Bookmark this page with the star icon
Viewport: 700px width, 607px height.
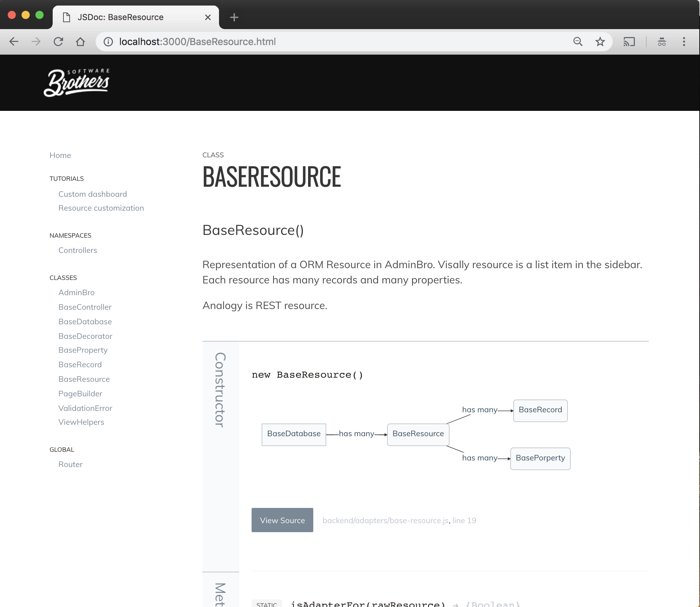coord(600,42)
